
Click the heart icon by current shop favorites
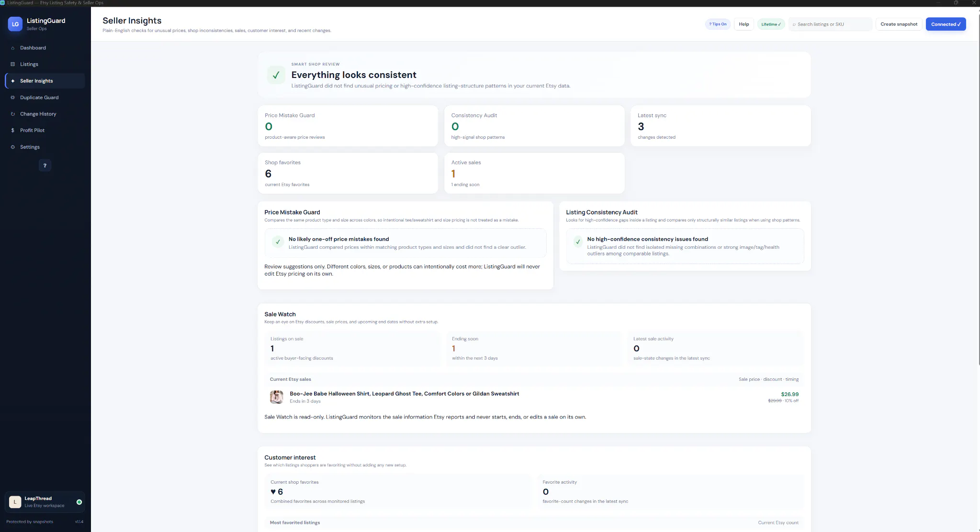(x=273, y=492)
